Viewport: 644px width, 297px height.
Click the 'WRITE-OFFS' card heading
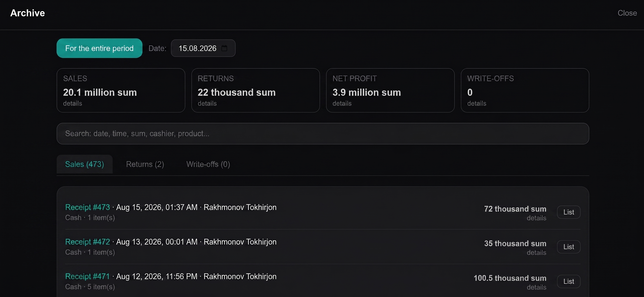pos(490,79)
